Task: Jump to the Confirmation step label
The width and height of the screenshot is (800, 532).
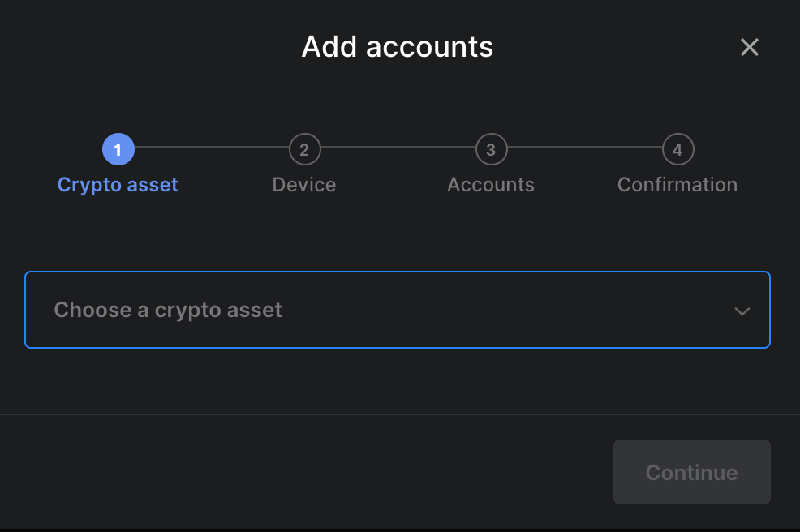Action: tap(677, 185)
